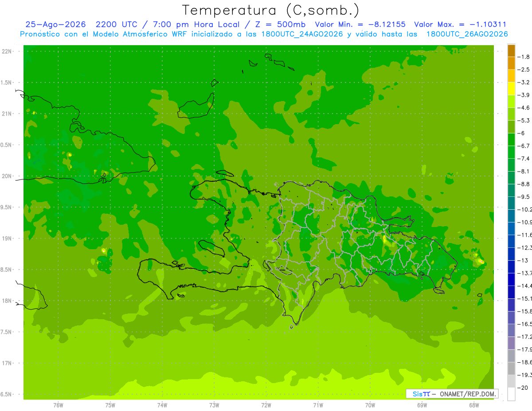532x411 pixels.
Task: Pick the color bar swatch between -1.8 and -2.5
Action: click(x=511, y=63)
